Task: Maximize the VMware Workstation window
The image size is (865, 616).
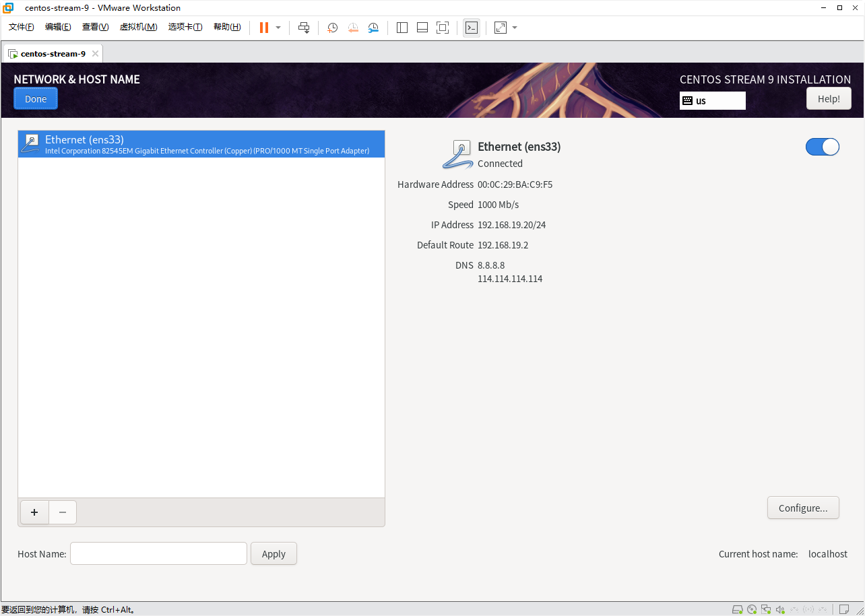Action: click(839, 7)
